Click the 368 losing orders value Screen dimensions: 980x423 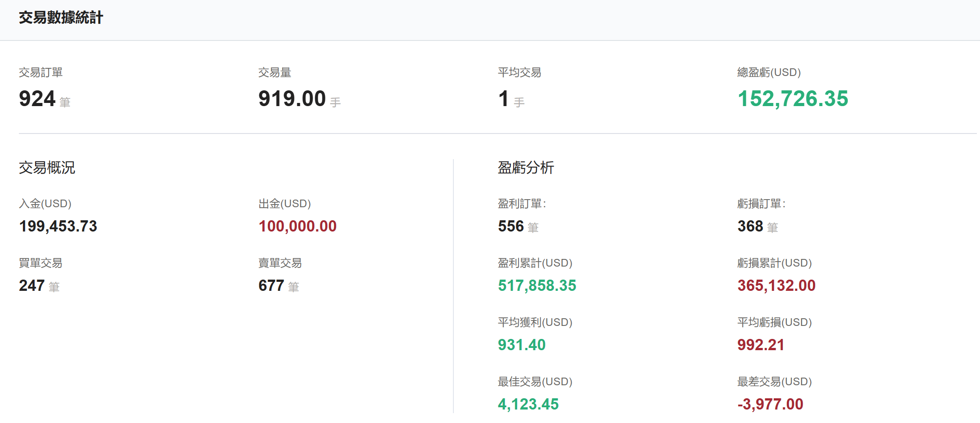[750, 226]
